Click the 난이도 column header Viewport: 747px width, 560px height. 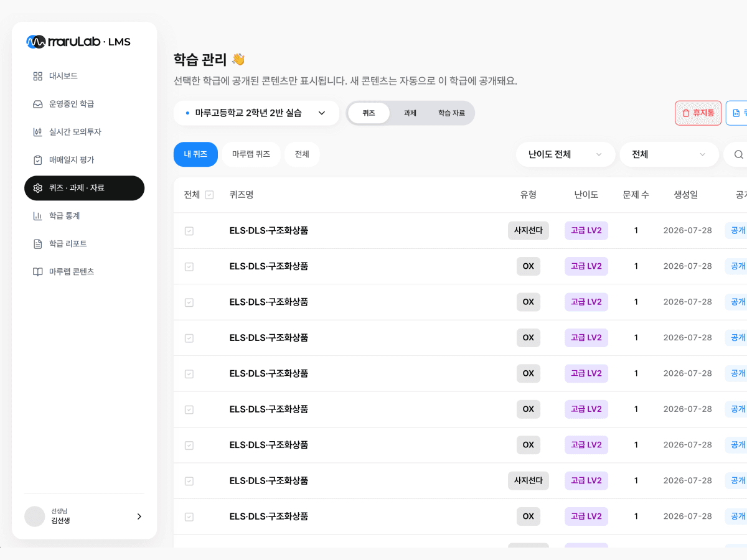(x=586, y=195)
